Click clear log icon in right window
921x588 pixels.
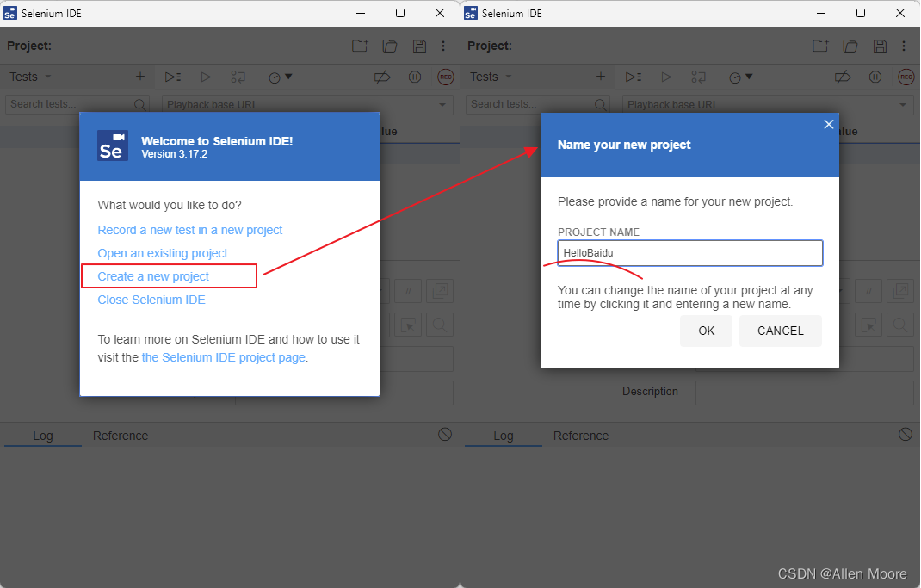coord(906,434)
